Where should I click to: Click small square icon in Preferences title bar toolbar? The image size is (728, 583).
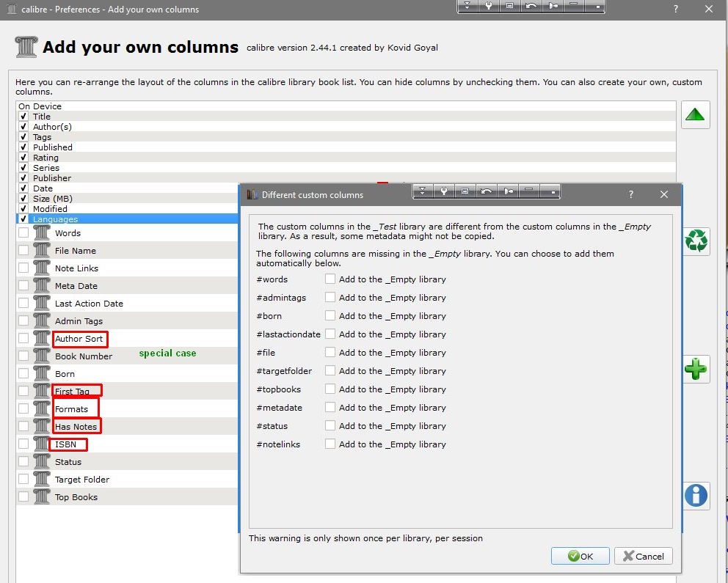point(594,6)
